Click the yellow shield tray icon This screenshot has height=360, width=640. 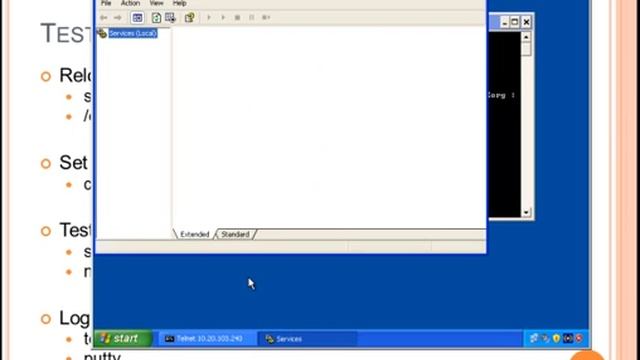pyautogui.click(x=556, y=338)
